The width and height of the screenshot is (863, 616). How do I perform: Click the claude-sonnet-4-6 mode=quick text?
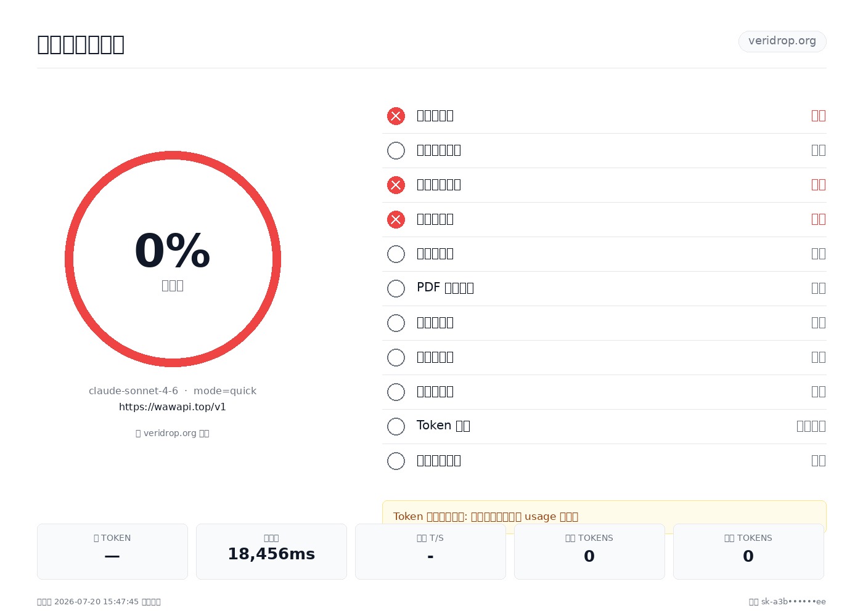pos(173,391)
